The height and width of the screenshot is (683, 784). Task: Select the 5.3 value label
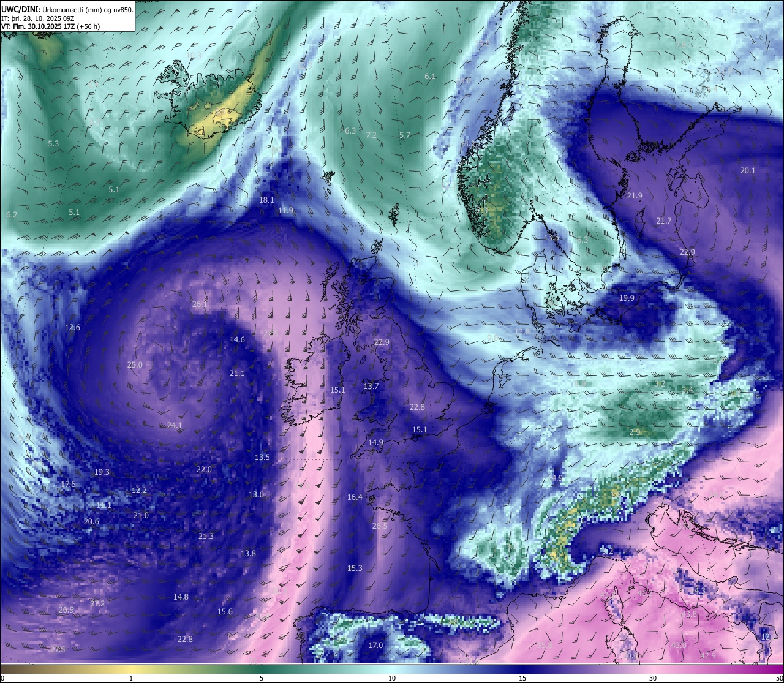pyautogui.click(x=53, y=143)
